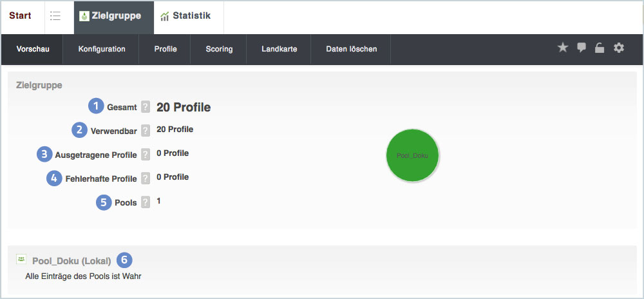644x299 pixels.
Task: Toggle the unlocked padlock icon
Action: pos(600,48)
